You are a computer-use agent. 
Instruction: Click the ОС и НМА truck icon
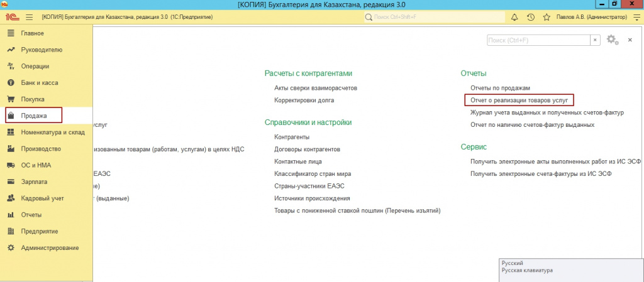(x=11, y=165)
